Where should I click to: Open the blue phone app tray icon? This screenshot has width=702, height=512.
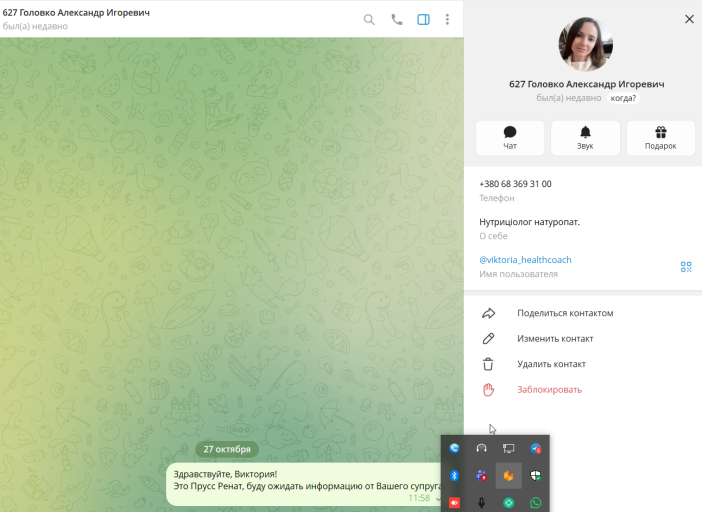click(454, 448)
